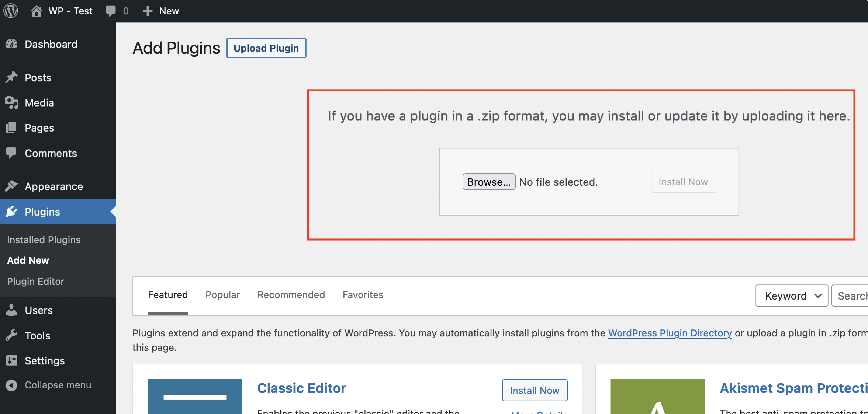This screenshot has width=868, height=414.
Task: Open the Media menu
Action: (39, 103)
